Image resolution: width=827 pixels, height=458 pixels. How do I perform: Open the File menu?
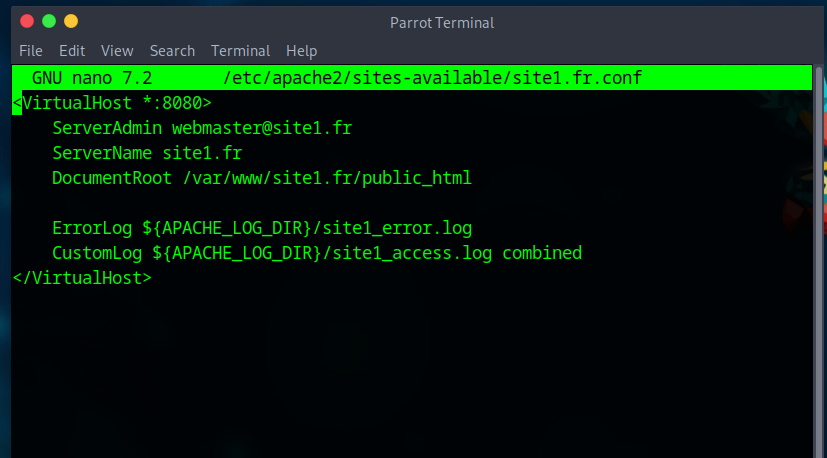coord(31,51)
